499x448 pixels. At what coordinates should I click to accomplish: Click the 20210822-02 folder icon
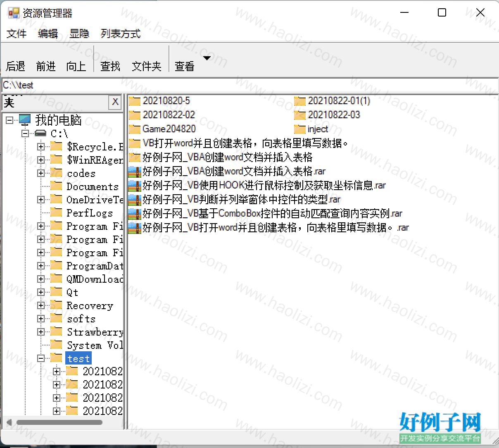135,115
